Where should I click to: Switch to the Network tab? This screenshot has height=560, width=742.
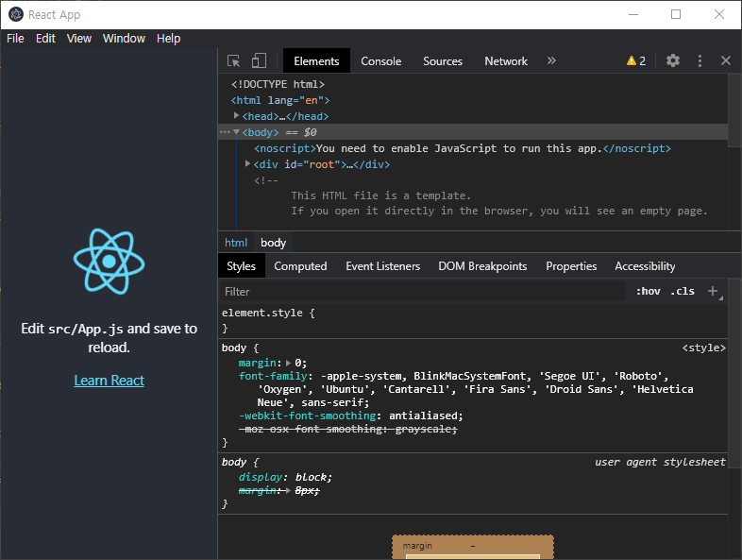click(506, 60)
